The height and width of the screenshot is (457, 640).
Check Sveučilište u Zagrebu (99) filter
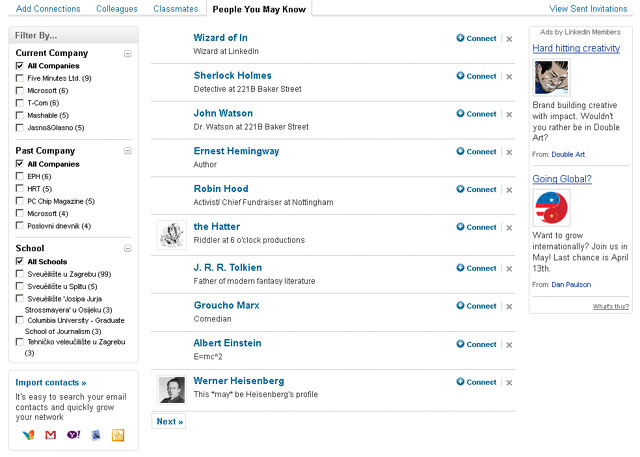[19, 273]
